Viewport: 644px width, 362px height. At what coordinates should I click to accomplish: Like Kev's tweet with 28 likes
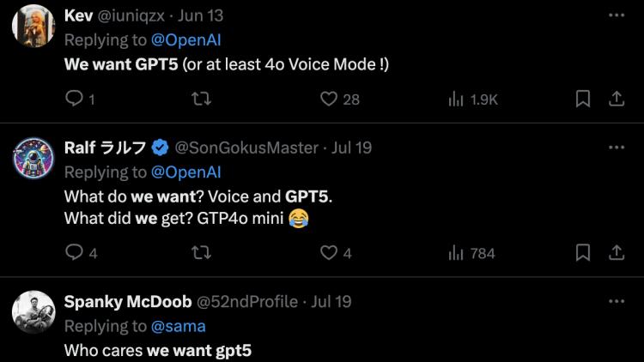[328, 100]
